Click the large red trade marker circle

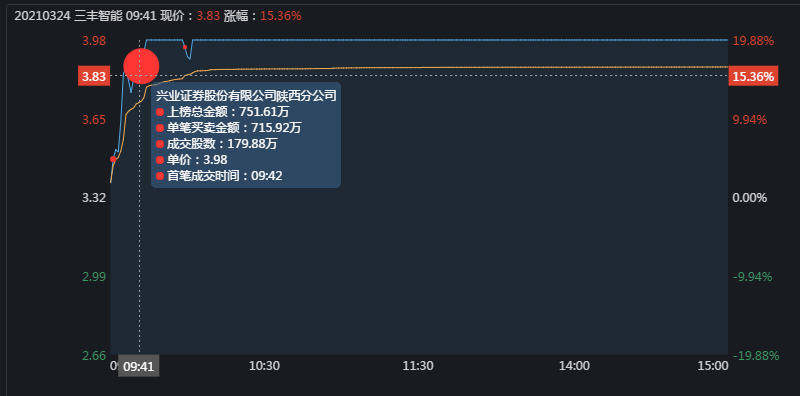pos(141,66)
